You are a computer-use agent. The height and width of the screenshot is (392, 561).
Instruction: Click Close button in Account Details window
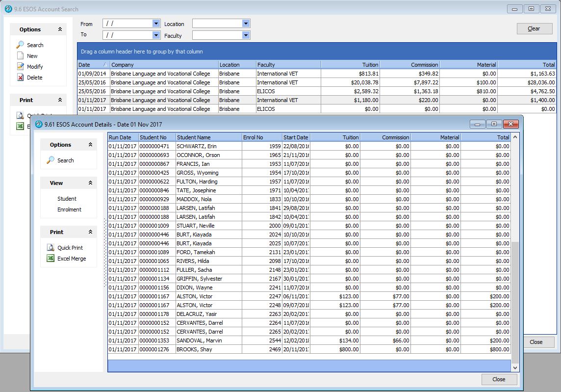(x=499, y=379)
